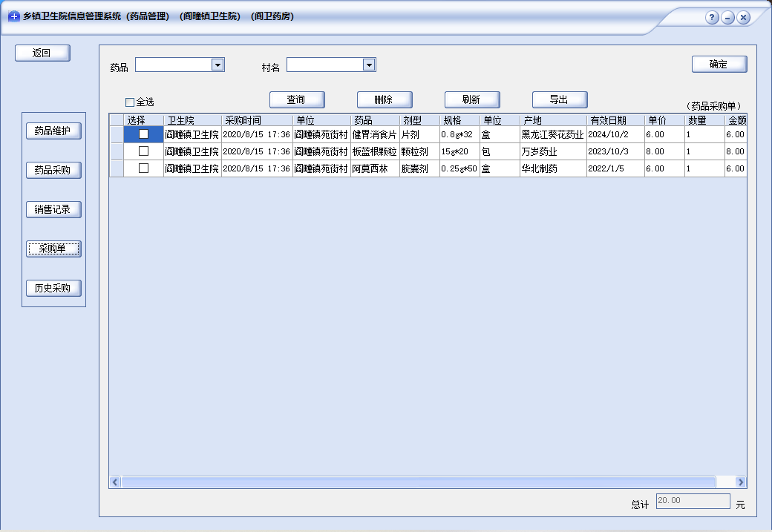Click the 卫生院 column header
772x532 pixels.
pos(192,120)
